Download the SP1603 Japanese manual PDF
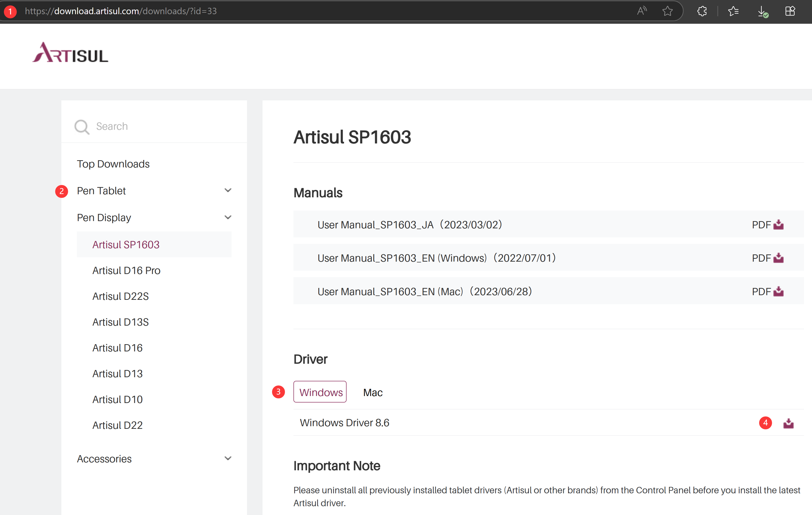Image resolution: width=812 pixels, height=515 pixels. pos(778,225)
